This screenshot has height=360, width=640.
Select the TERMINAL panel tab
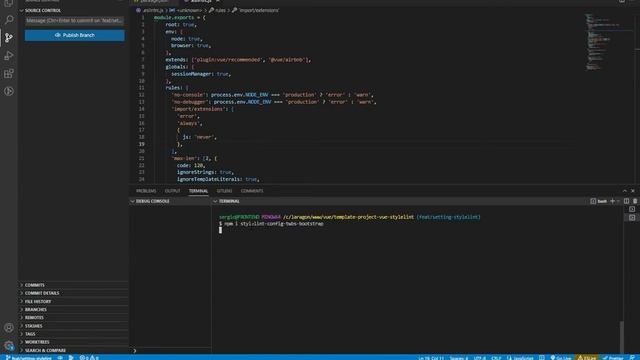click(x=198, y=191)
